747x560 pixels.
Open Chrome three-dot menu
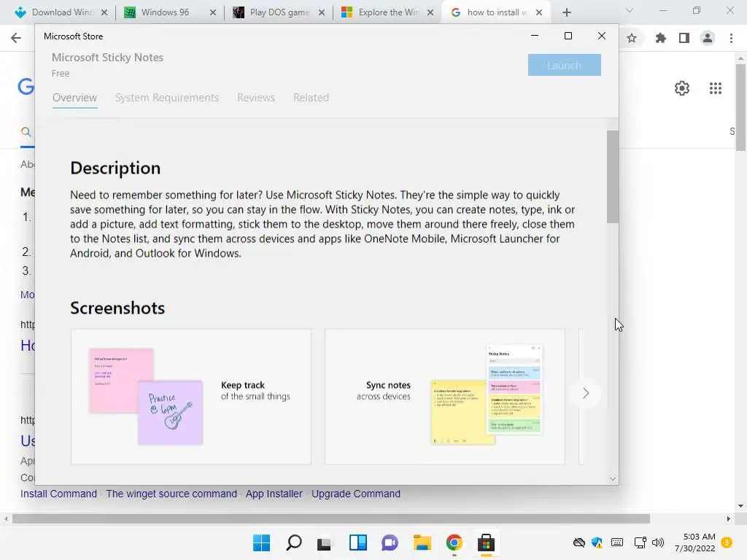click(x=731, y=38)
